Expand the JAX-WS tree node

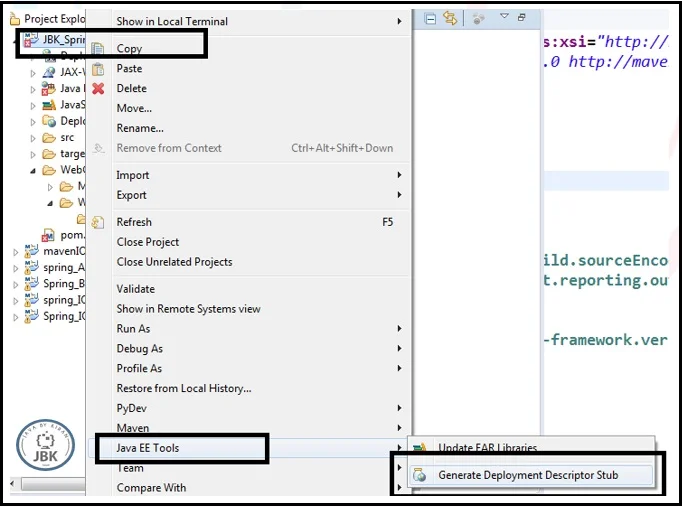click(33, 73)
